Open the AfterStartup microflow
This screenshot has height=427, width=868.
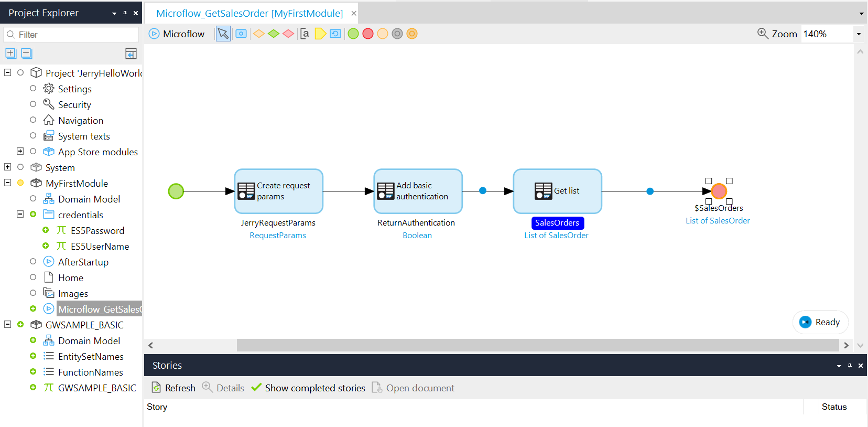click(83, 262)
